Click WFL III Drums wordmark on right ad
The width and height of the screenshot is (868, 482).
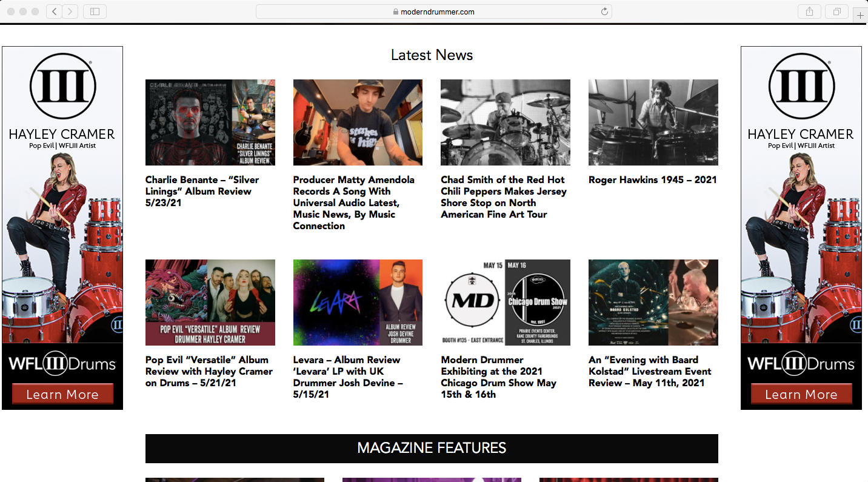pyautogui.click(x=801, y=364)
